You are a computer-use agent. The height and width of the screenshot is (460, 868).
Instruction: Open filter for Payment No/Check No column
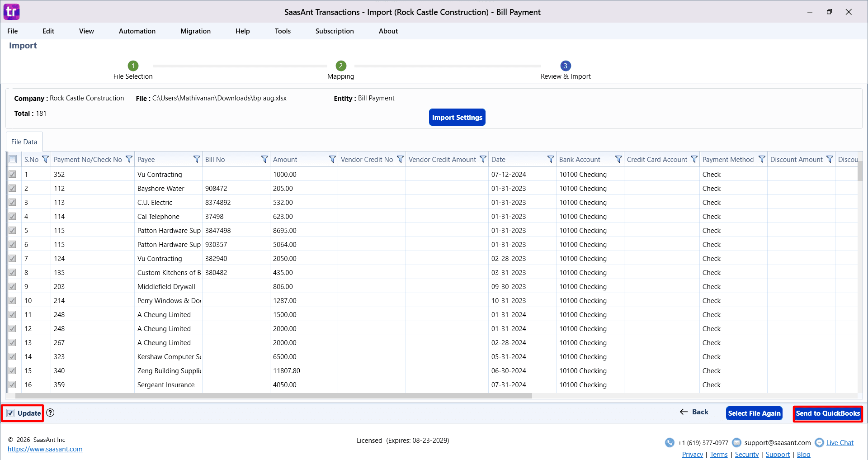coord(129,159)
